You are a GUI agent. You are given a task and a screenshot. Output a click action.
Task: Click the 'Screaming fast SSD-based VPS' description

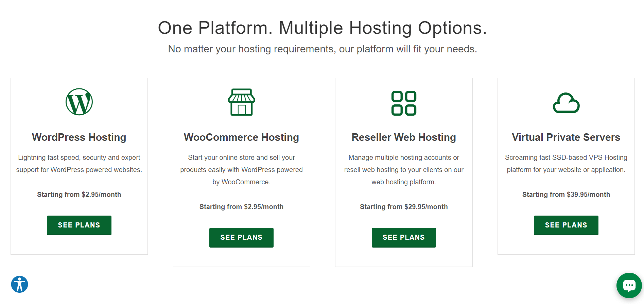tap(566, 164)
